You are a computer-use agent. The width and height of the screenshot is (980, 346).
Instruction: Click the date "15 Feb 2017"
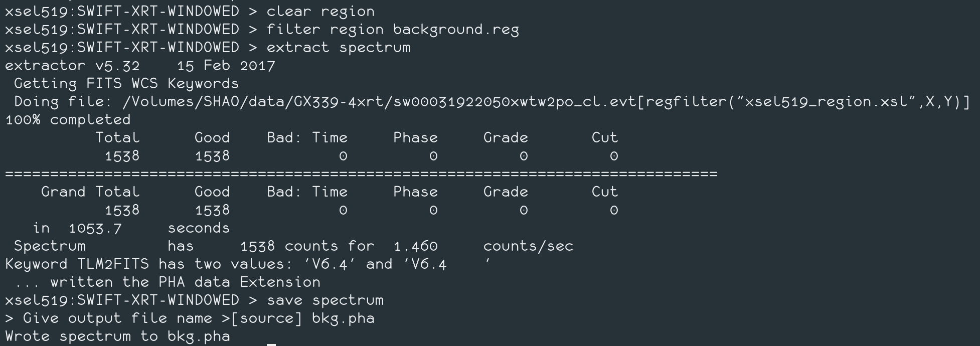(226, 66)
